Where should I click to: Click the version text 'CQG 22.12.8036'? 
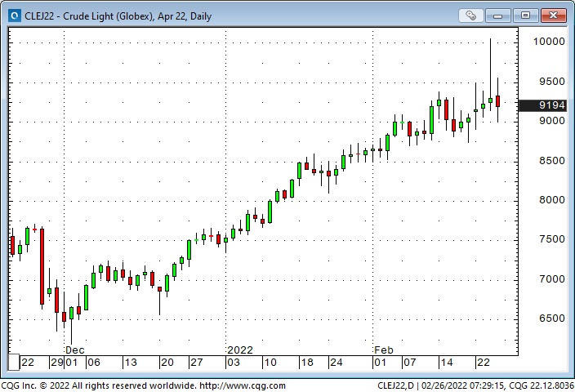point(542,385)
